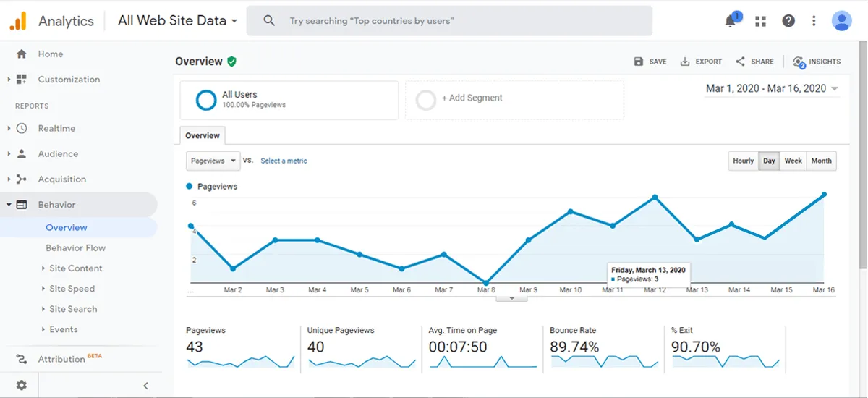Image resolution: width=868 pixels, height=398 pixels.
Task: Click the Google Analytics logo
Action: tap(18, 21)
